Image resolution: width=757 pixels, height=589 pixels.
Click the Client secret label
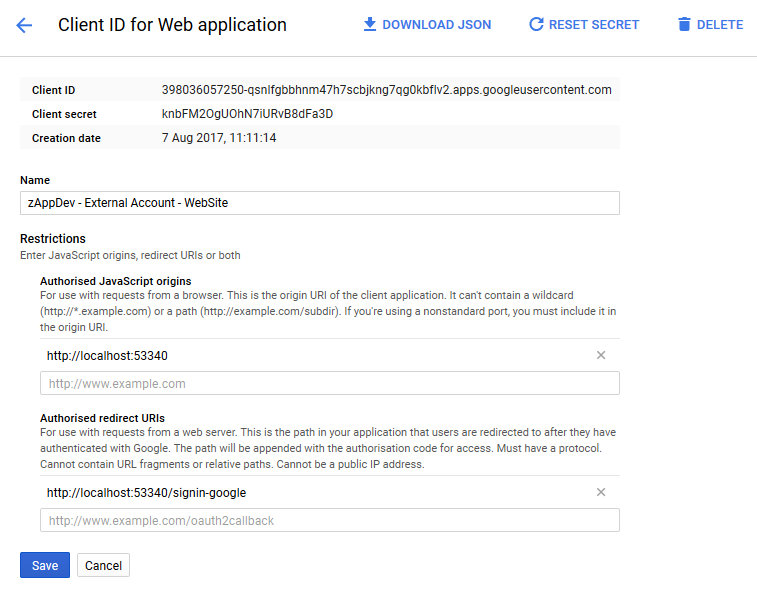(x=64, y=114)
